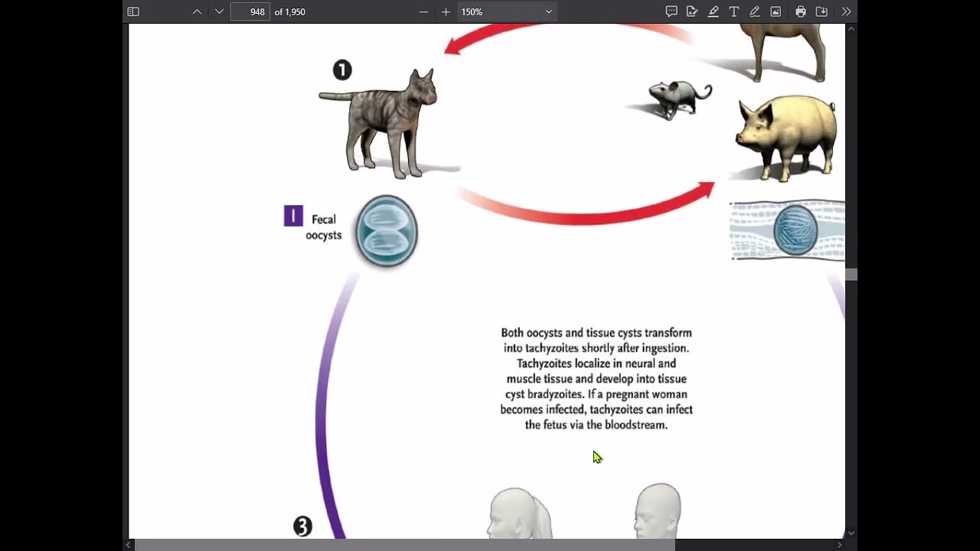
Task: Click the "Fecal oocysts" label
Action: click(324, 227)
